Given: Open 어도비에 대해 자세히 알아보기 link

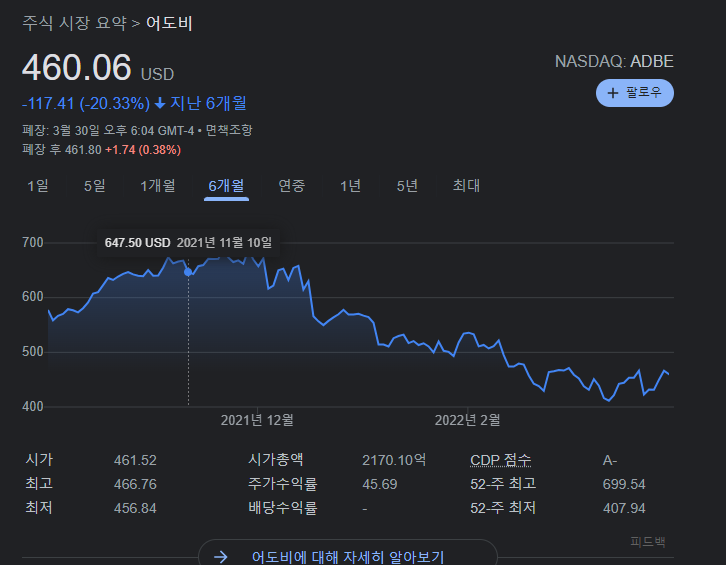Looking at the screenshot, I should coord(348,557).
